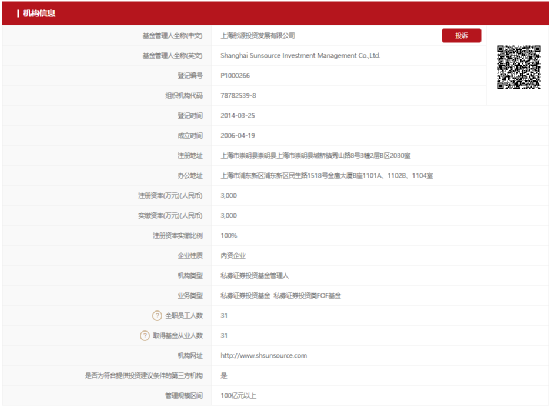Select the business type value containing FOF基金
553x409 pixels.
[280, 295]
